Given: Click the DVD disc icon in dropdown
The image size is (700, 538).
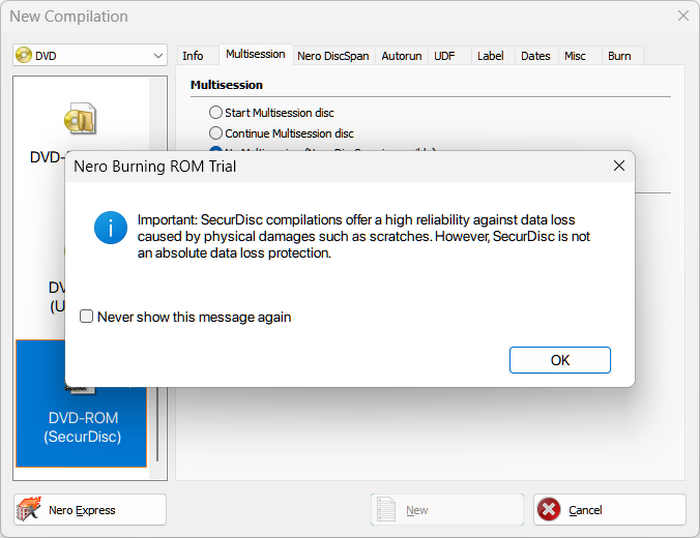Looking at the screenshot, I should [24, 55].
